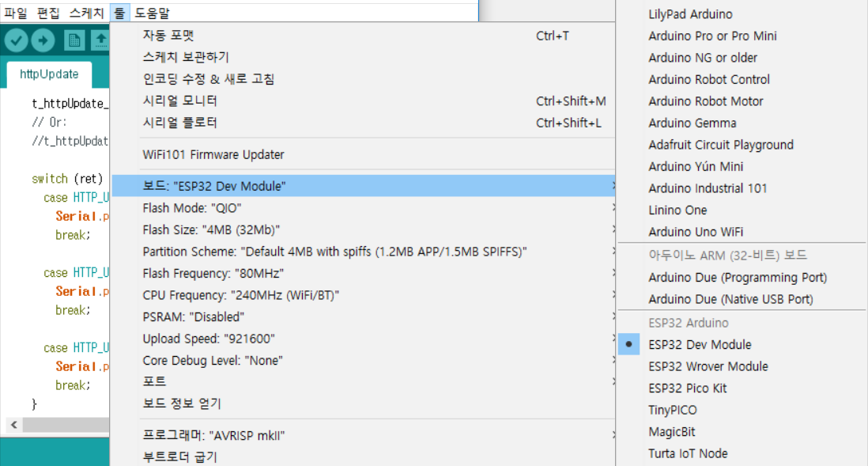Select Arduino Due (Programming Port) board

click(742, 278)
